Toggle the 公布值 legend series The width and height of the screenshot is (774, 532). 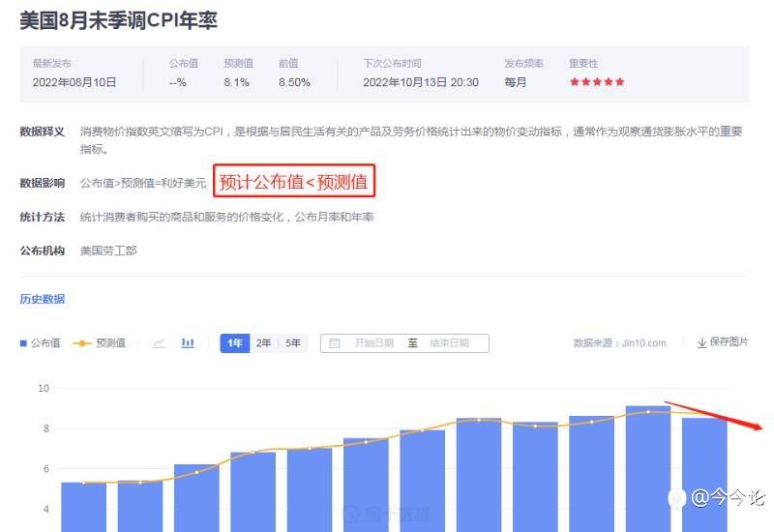40,342
